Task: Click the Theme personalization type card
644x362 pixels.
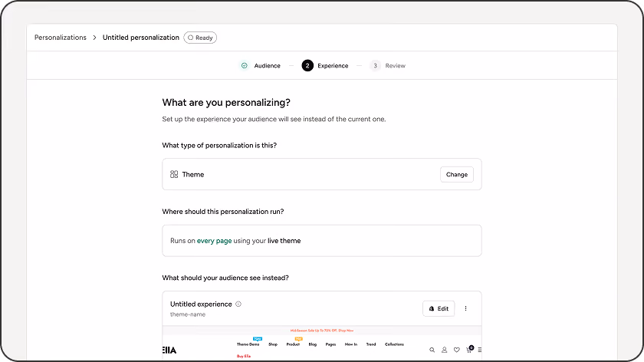Action: click(322, 174)
